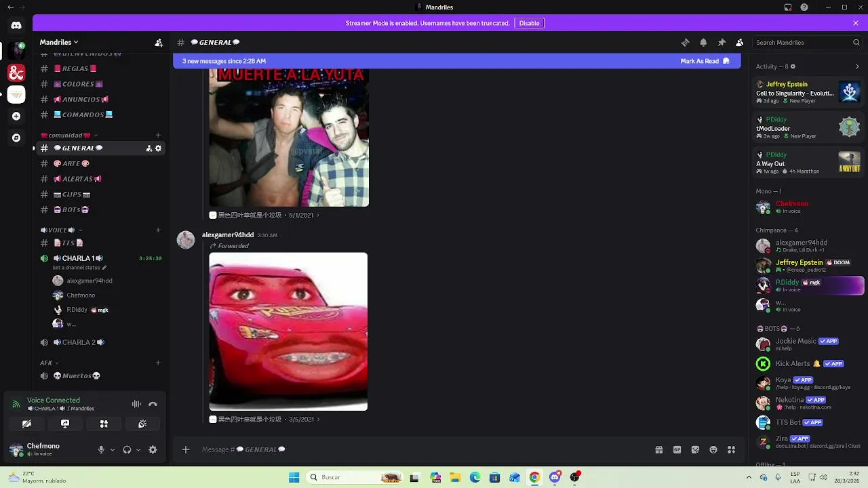
Task: Deafen with the headphones icon
Action: [x=127, y=449]
